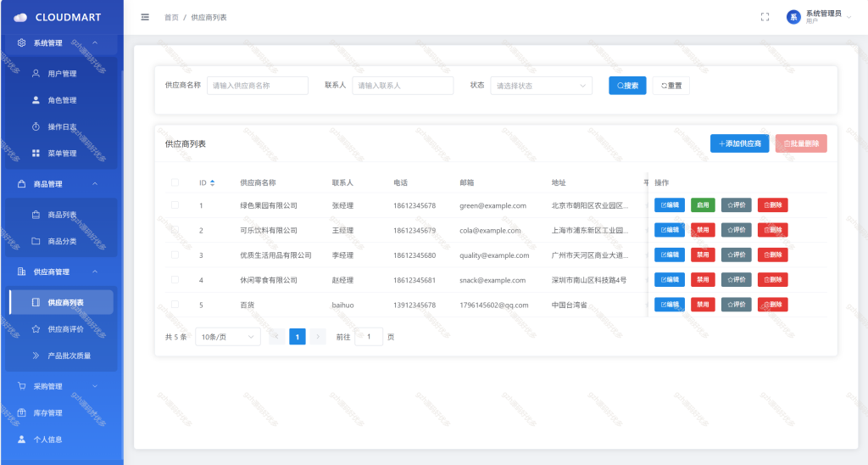Disable supplier 百货 with 禁用

(x=703, y=305)
